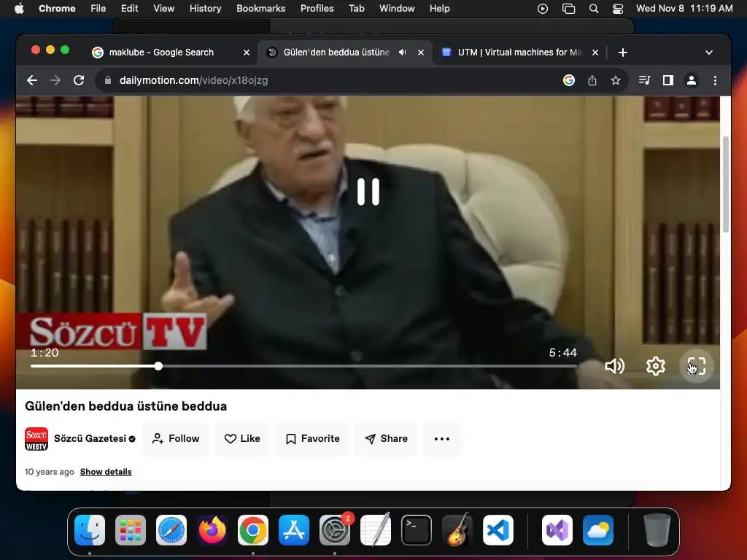Mute tab audio speaker icon
Image resolution: width=747 pixels, height=560 pixels.
403,52
